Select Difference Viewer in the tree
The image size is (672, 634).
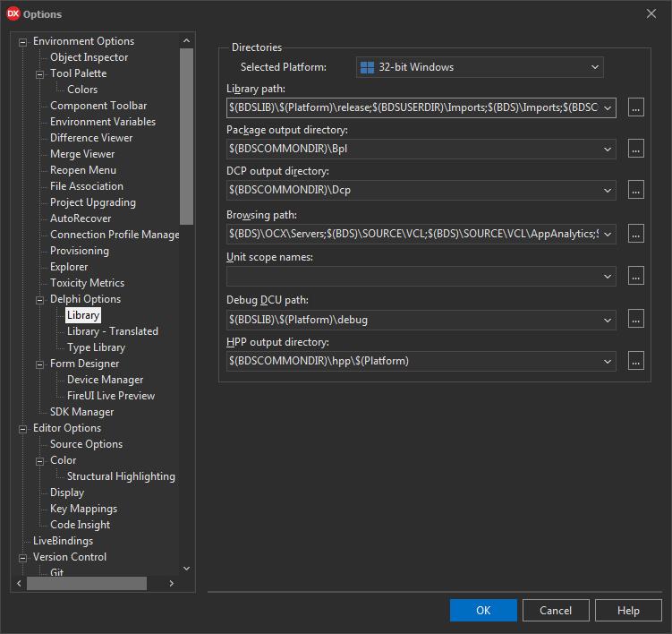point(91,138)
